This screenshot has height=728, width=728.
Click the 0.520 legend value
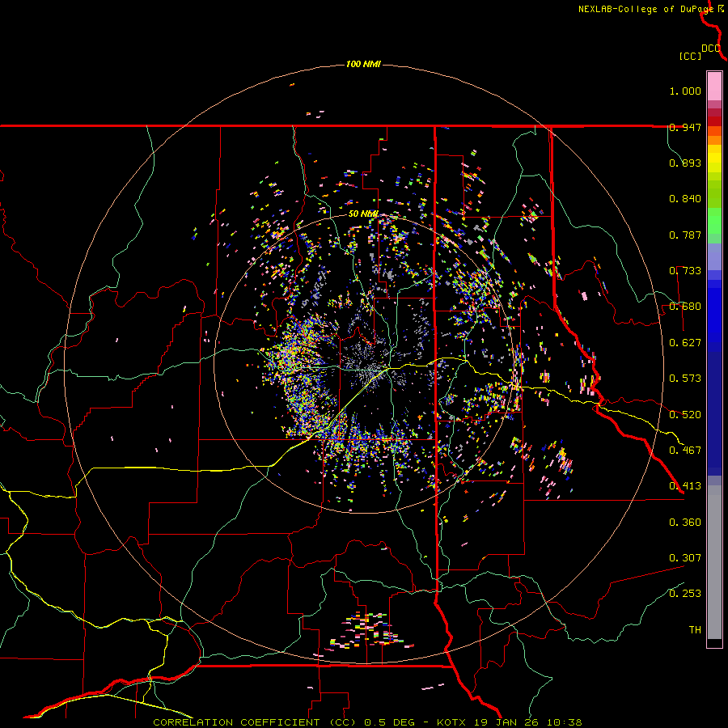point(685,415)
